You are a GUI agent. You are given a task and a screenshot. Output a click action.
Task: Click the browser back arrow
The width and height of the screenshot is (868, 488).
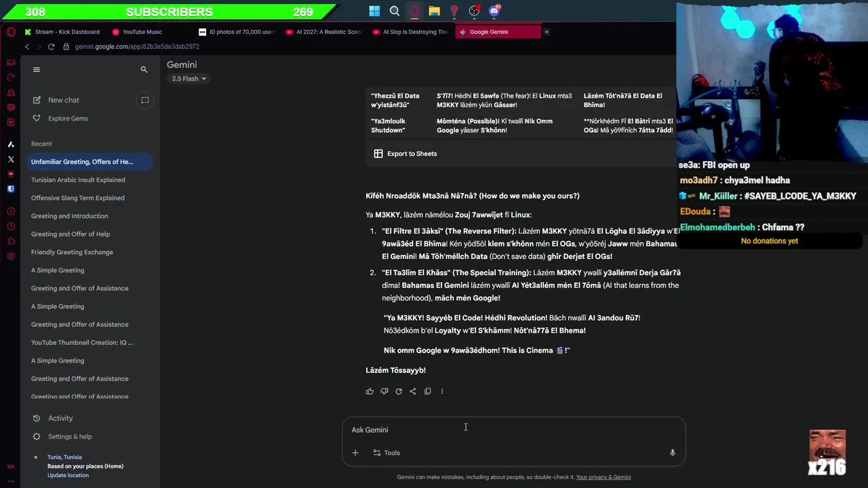[x=27, y=47]
